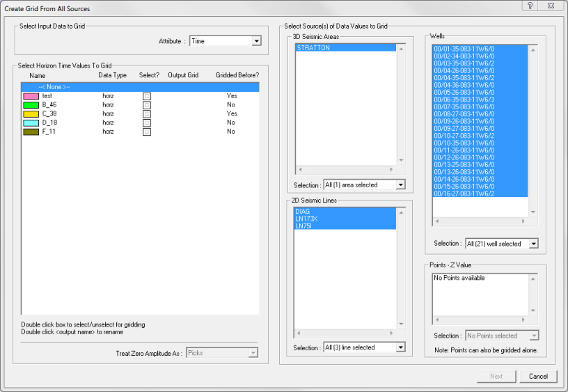
Task: Click scroll up arrow in 3D Seismic Areas list
Action: pyautogui.click(x=401, y=49)
